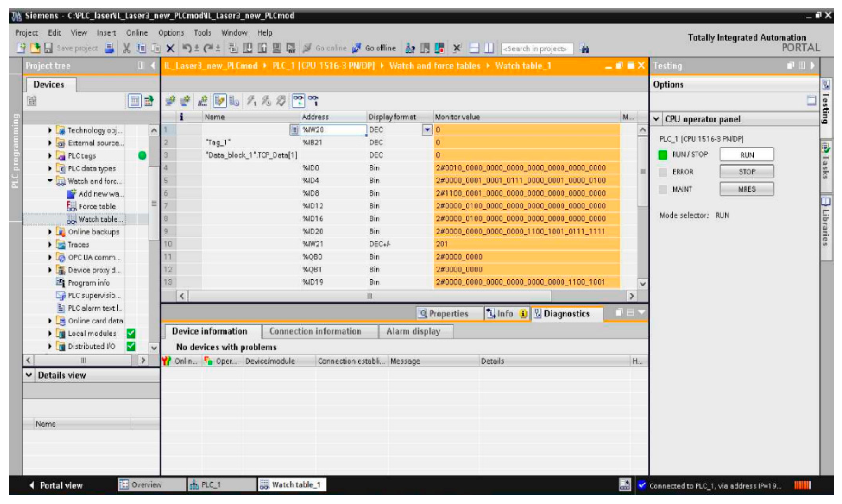Click the Print icon in toolbar
The height and width of the screenshot is (504, 842).
109,48
